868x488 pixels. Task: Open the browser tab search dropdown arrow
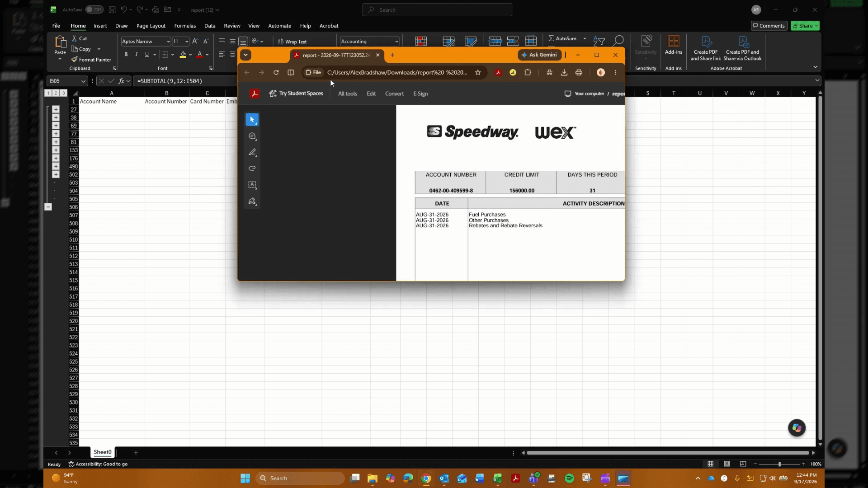point(245,55)
